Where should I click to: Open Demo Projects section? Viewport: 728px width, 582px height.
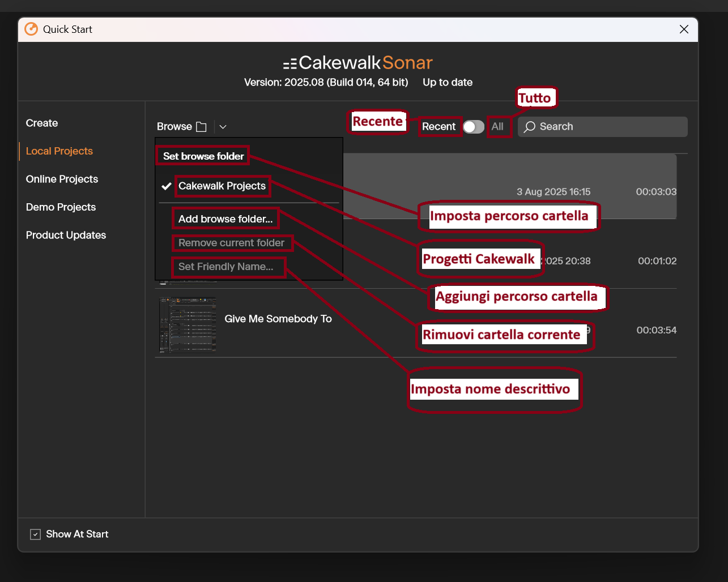[x=61, y=207]
